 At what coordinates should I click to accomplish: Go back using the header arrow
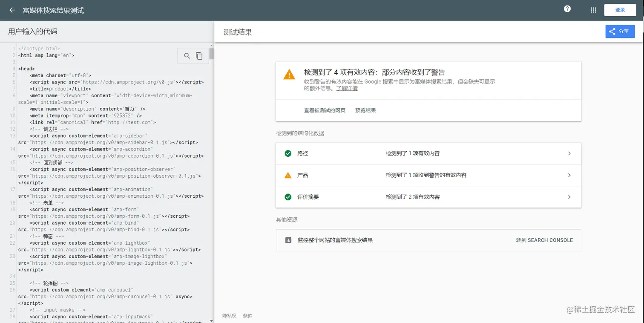click(x=12, y=10)
